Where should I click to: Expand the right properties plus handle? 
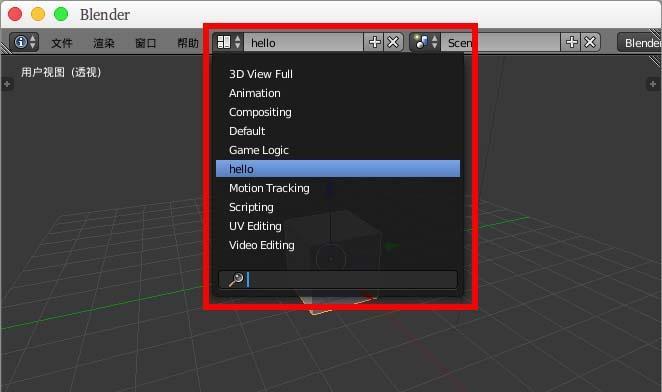[653, 84]
